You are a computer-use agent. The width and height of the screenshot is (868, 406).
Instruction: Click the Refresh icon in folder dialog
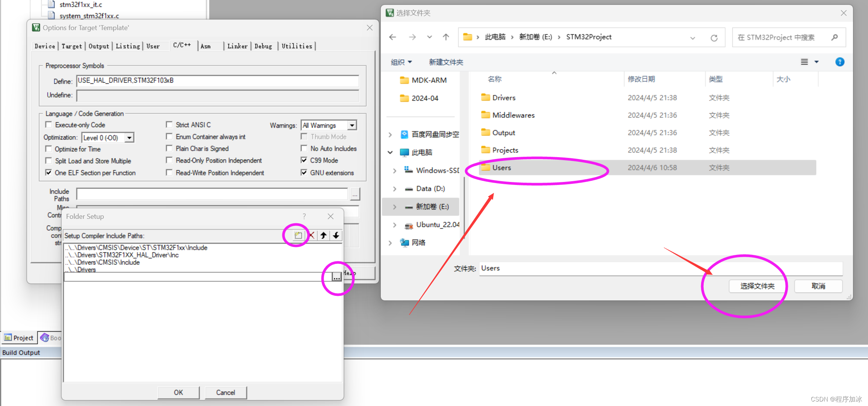(714, 38)
